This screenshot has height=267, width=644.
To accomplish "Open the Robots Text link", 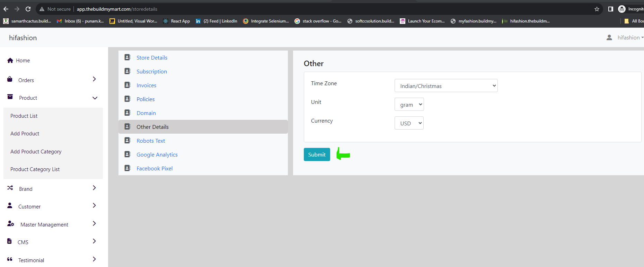I will point(151,141).
